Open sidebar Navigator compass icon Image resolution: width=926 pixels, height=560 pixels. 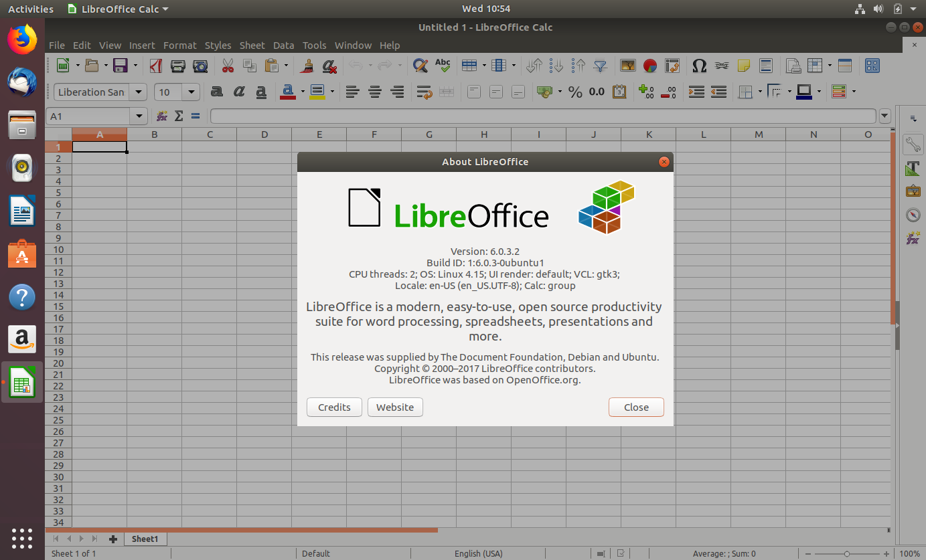click(913, 215)
